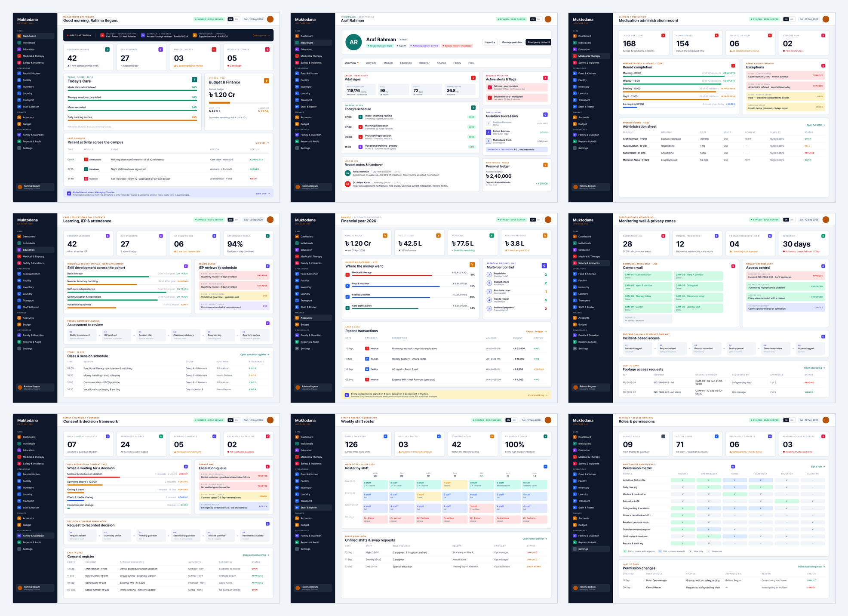Click the Emergency protocol button
The image size is (848, 616).
[x=539, y=42]
